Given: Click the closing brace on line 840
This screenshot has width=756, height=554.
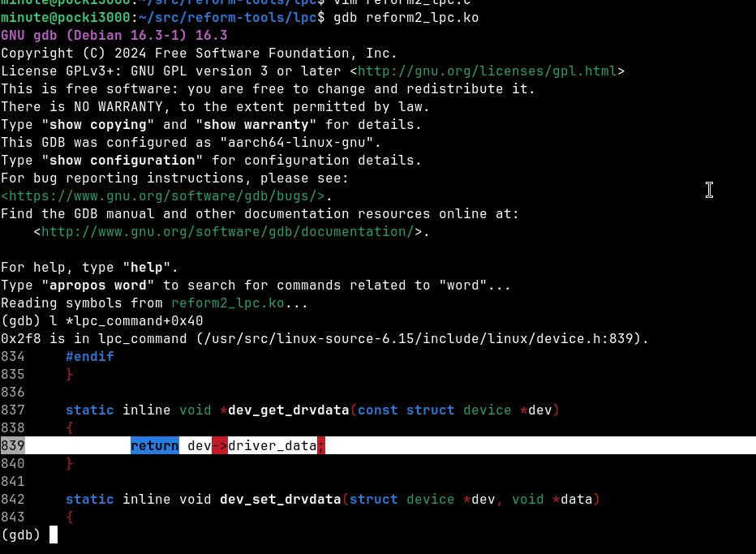Looking at the screenshot, I should (x=70, y=463).
